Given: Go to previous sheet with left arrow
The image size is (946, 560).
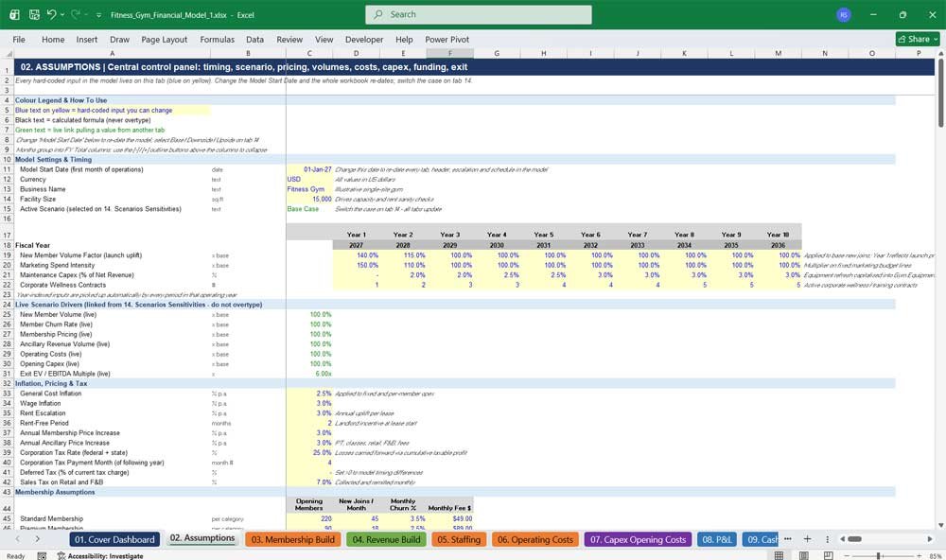Looking at the screenshot, I should pyautogui.click(x=17, y=539).
